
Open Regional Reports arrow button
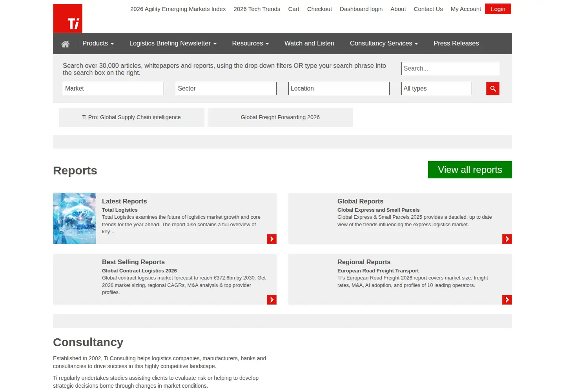(x=507, y=299)
